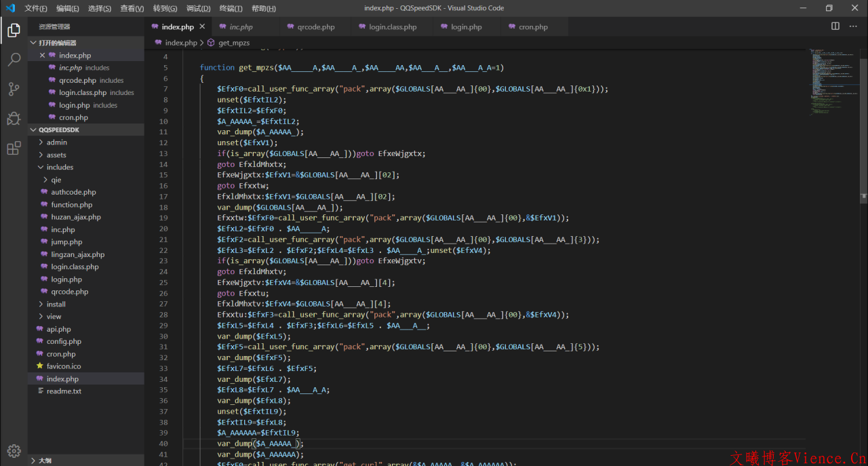
Task: Open the Explorer view in activity bar
Action: 14,30
